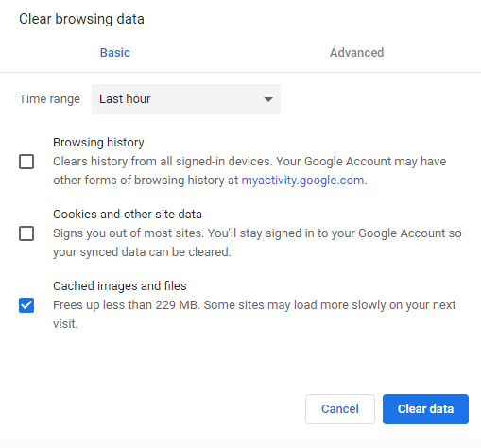Uncheck Cached images and files checkbox
Screen dimensions: 481x448
pyautogui.click(x=26, y=305)
